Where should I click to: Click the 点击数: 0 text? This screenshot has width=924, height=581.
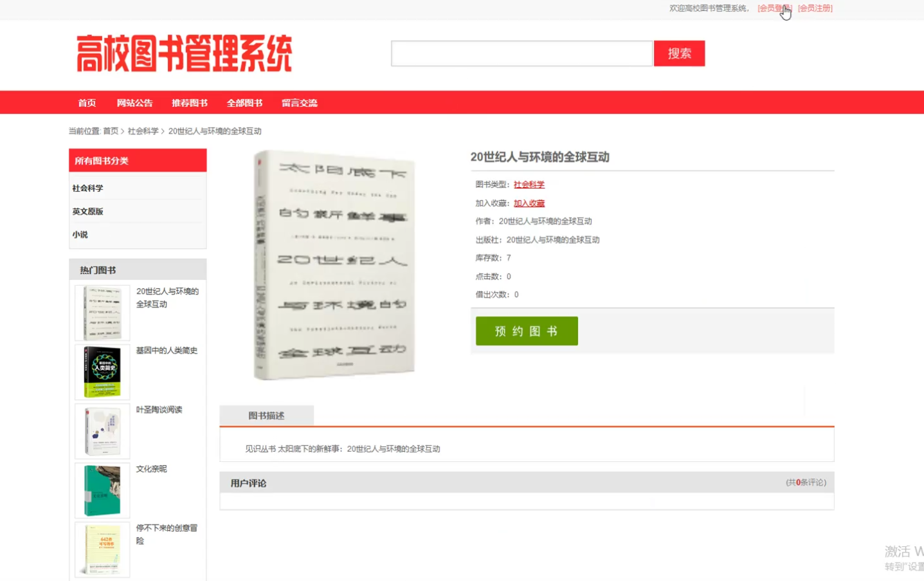493,277
